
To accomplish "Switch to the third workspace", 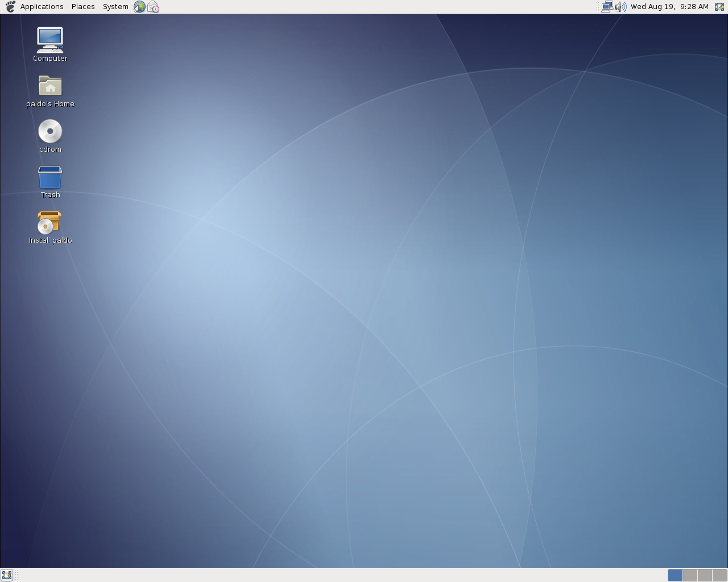I will 705,575.
